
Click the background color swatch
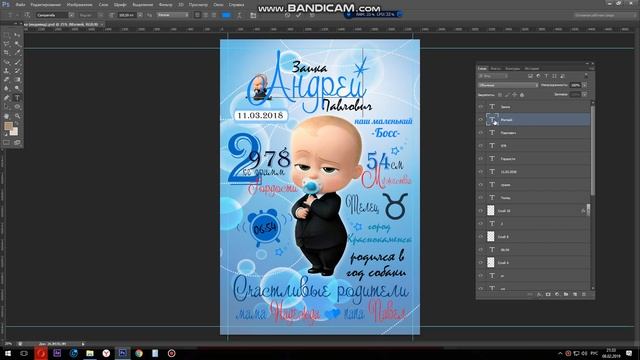tap(15, 132)
